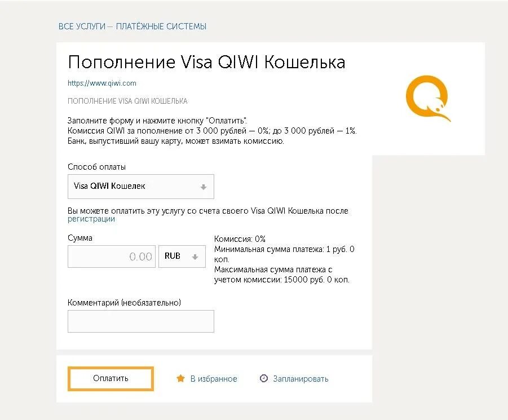Click the Пополнение Visa QIWI Кошелька heading
The height and width of the screenshot is (420, 508).
207,62
